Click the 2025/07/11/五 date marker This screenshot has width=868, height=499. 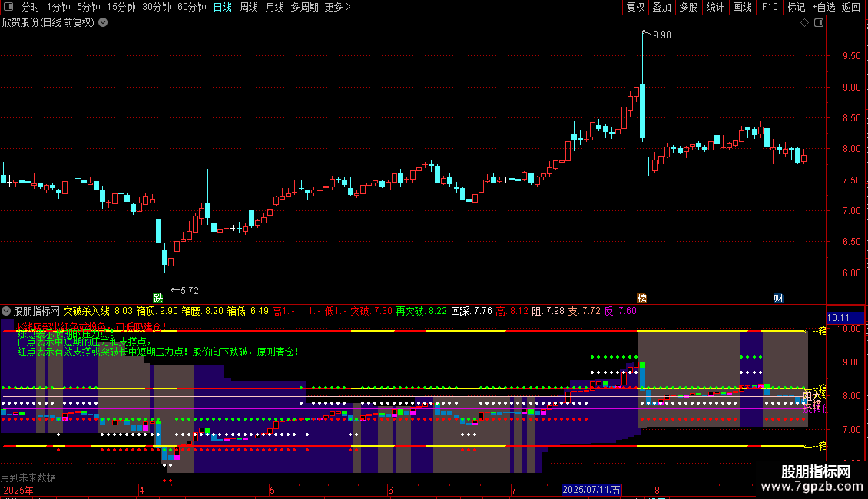pos(591,490)
